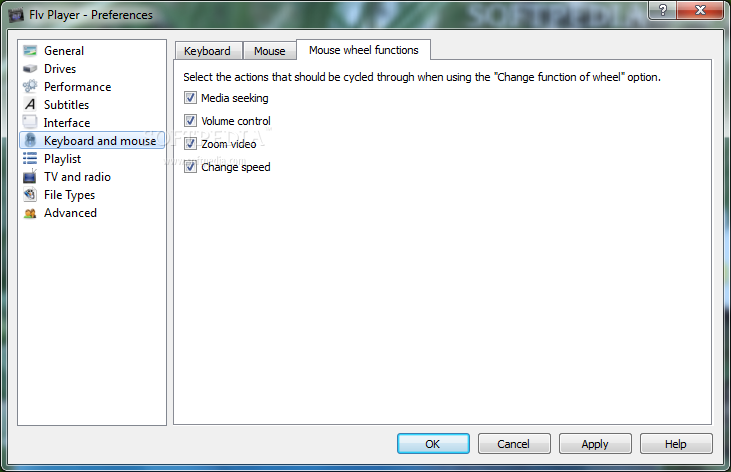Click the Apply button
Image resolution: width=731 pixels, height=472 pixels.
click(595, 444)
